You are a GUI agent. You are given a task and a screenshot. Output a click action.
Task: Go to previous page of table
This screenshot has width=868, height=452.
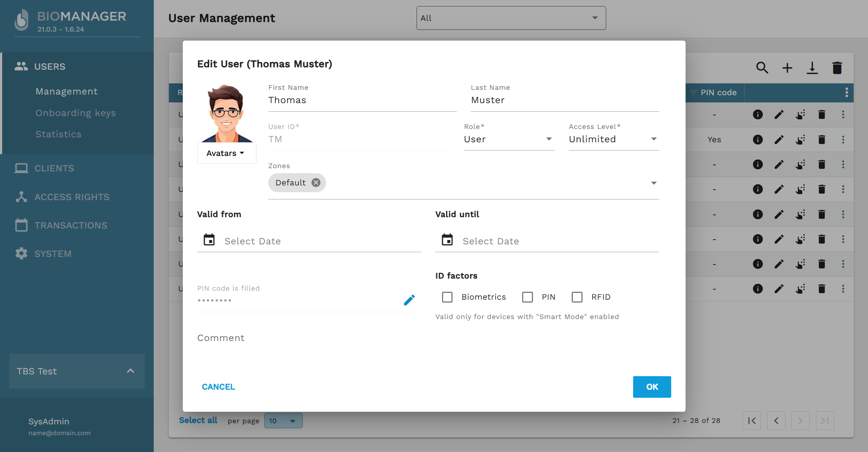point(776,421)
